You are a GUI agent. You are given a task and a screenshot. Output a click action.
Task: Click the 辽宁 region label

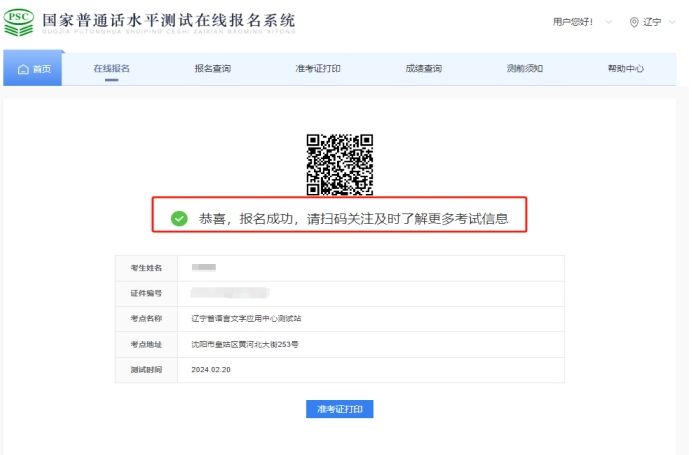(652, 22)
